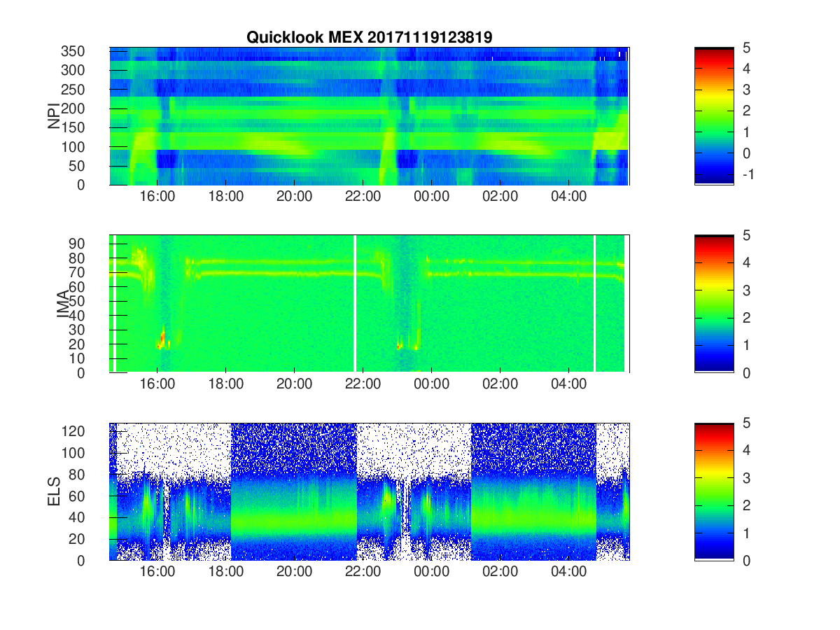Click the 02:00 time label under NPI panel
Screen dimensions: 840x630
pos(500,197)
